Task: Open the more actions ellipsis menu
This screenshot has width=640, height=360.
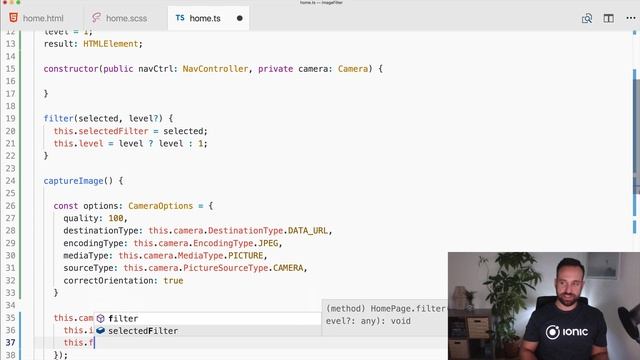Action: tap(631, 18)
